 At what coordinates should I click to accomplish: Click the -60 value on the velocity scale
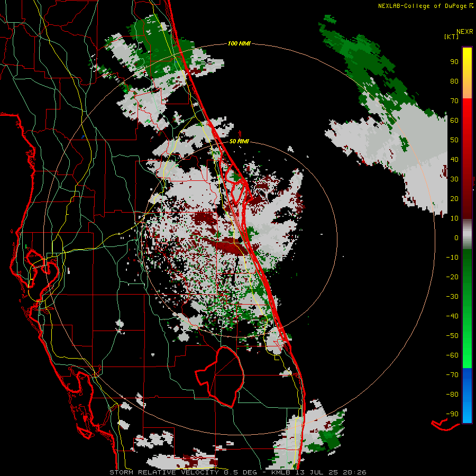click(452, 355)
